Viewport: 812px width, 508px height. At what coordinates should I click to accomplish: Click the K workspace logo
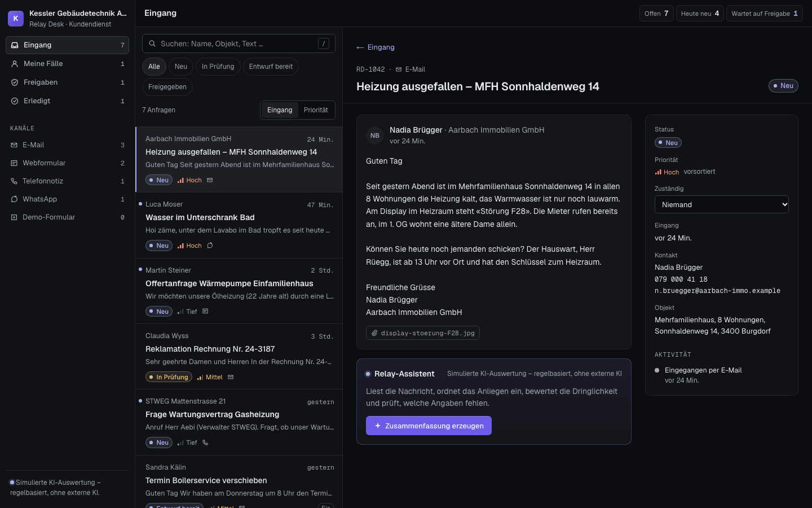(x=16, y=19)
